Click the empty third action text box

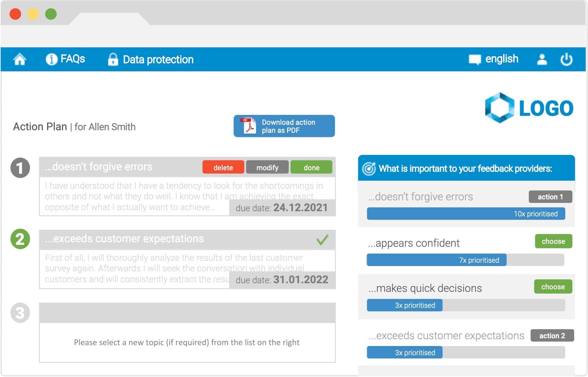187,342
